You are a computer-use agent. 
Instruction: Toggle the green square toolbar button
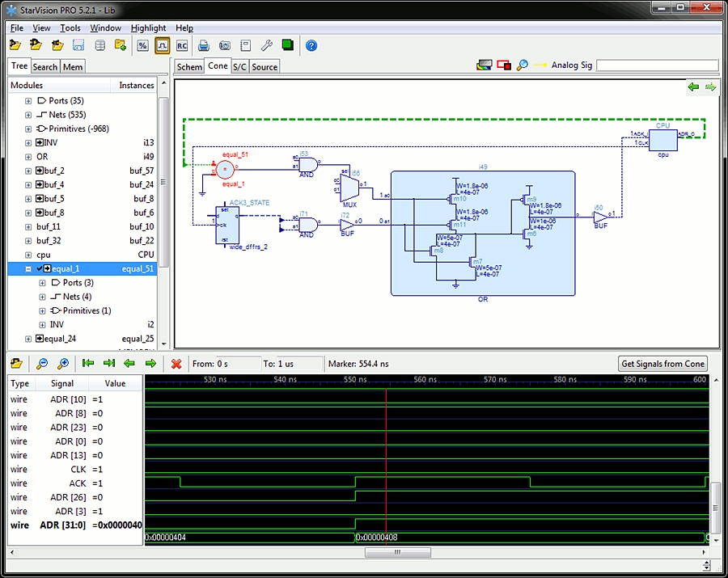click(x=287, y=45)
